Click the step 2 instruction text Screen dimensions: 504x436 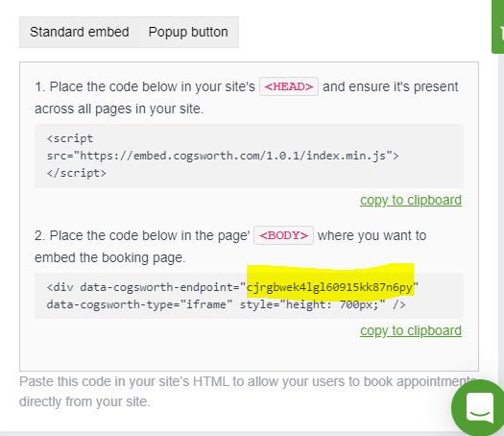pos(230,247)
